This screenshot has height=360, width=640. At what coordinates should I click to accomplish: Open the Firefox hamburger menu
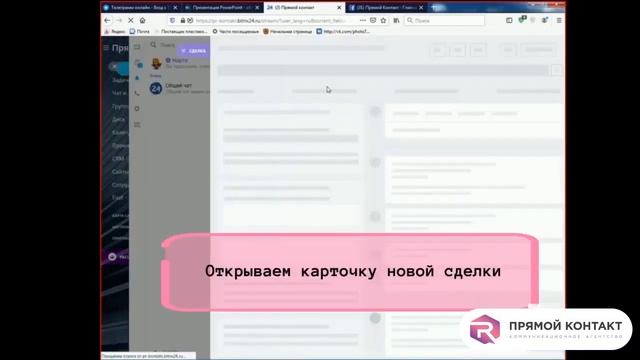(559, 20)
